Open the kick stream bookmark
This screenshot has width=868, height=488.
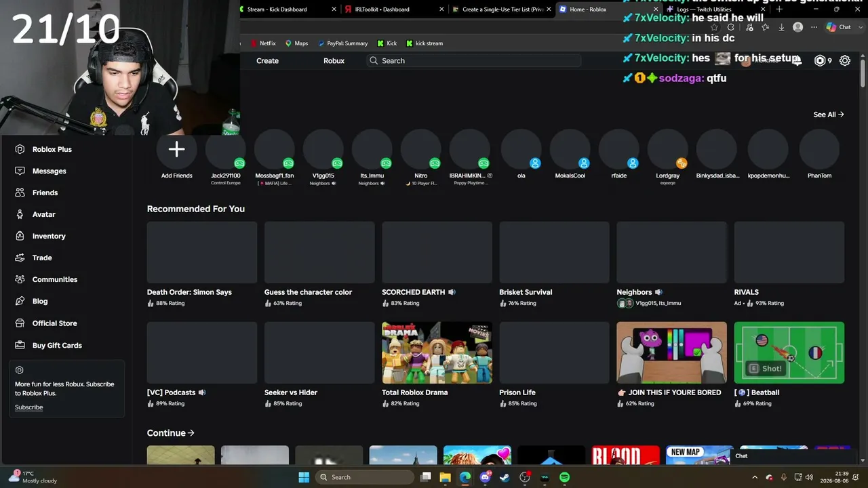coord(425,43)
